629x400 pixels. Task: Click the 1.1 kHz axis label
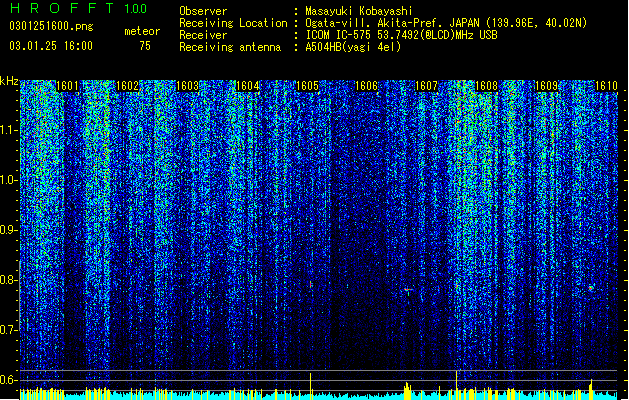tap(9, 130)
